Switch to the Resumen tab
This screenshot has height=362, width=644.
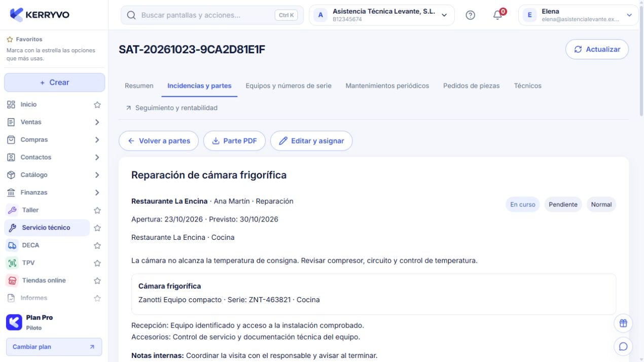pos(139,86)
